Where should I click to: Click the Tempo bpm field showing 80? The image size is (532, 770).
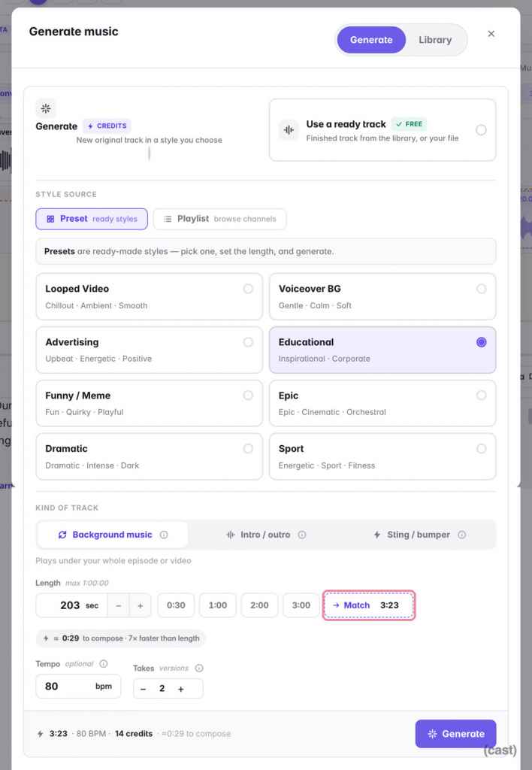pyautogui.click(x=78, y=687)
